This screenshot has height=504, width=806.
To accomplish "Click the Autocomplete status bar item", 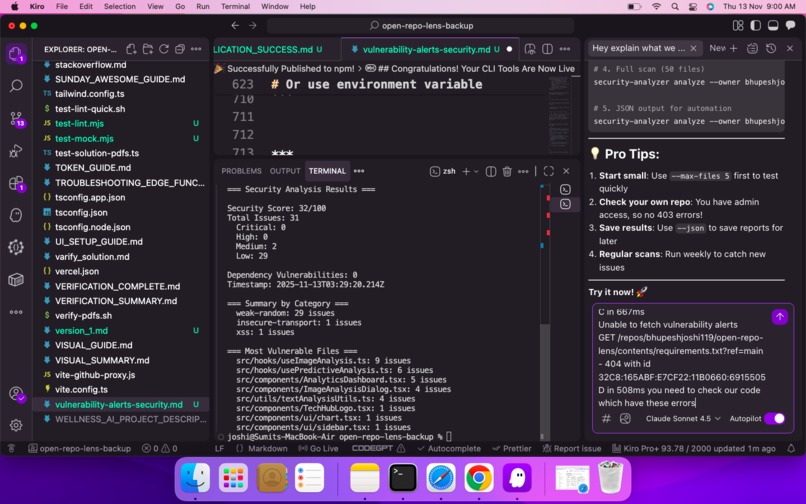I will 449,448.
